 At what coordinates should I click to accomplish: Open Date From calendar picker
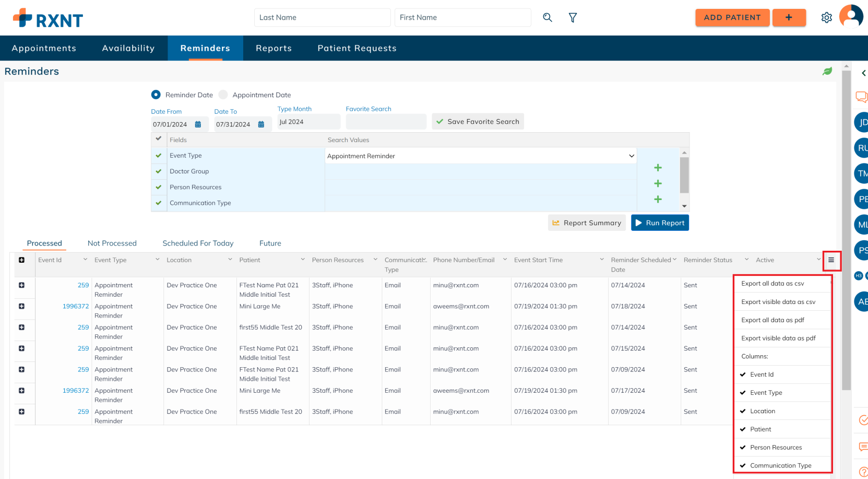tap(198, 124)
